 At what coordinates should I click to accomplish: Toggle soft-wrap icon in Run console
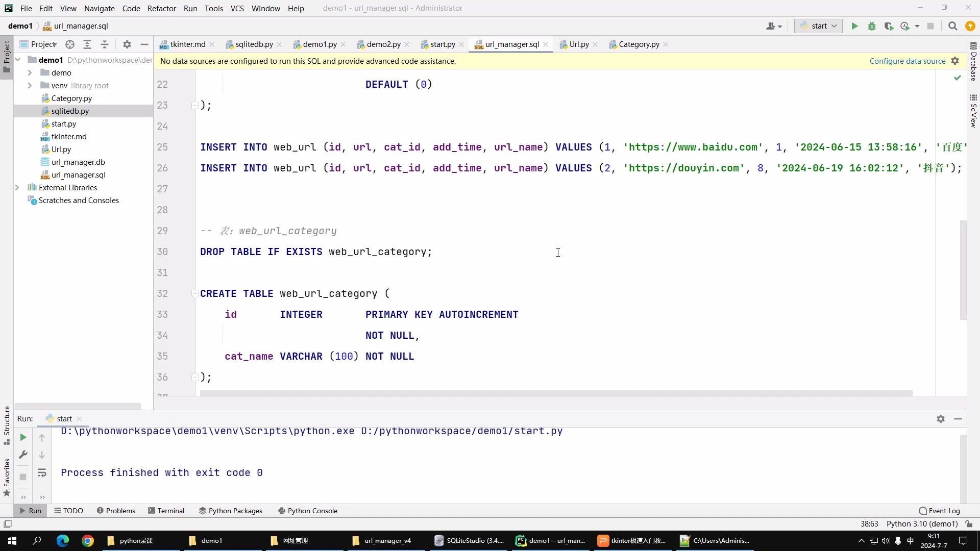point(42,473)
